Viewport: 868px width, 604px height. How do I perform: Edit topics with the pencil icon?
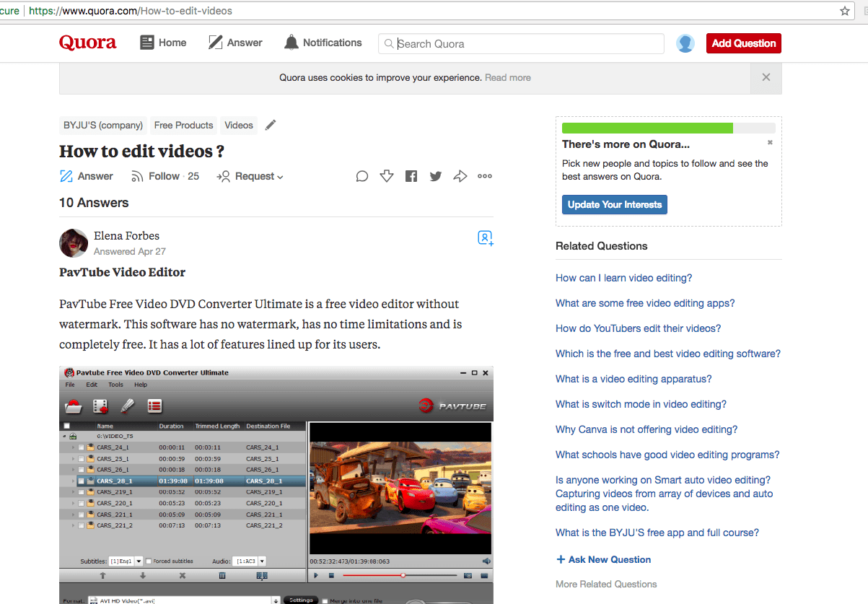click(x=271, y=125)
